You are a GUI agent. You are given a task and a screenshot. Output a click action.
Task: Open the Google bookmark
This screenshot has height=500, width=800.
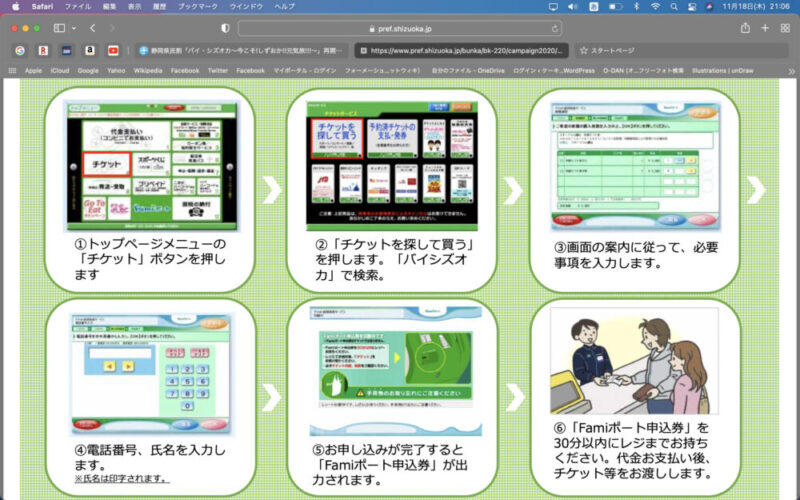click(x=88, y=70)
